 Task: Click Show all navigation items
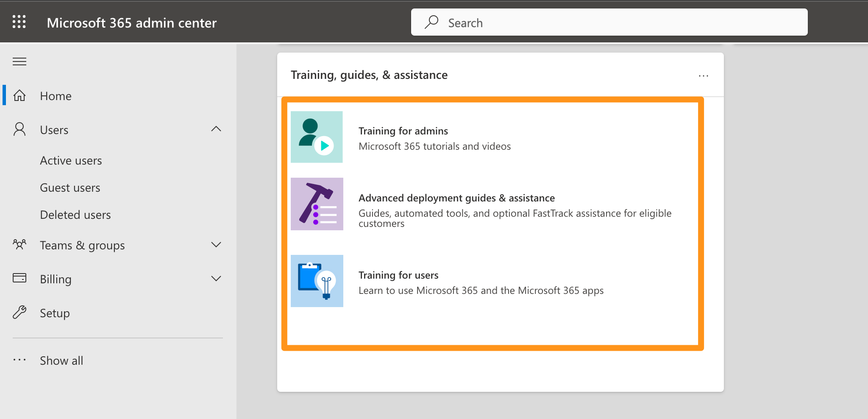[x=61, y=360]
